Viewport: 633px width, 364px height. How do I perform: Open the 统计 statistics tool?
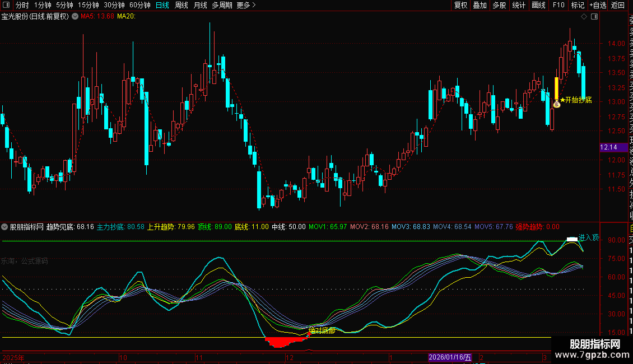(519, 5)
